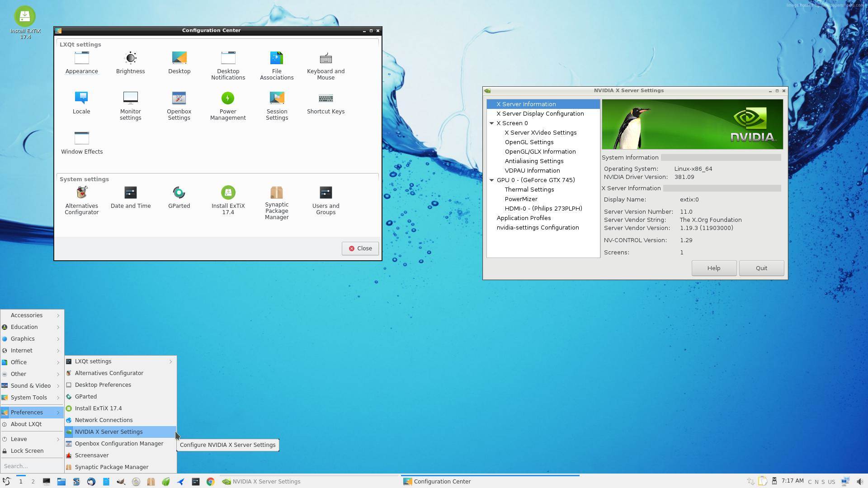
Task: Click the Help button in NVIDIA settings
Action: pos(713,267)
